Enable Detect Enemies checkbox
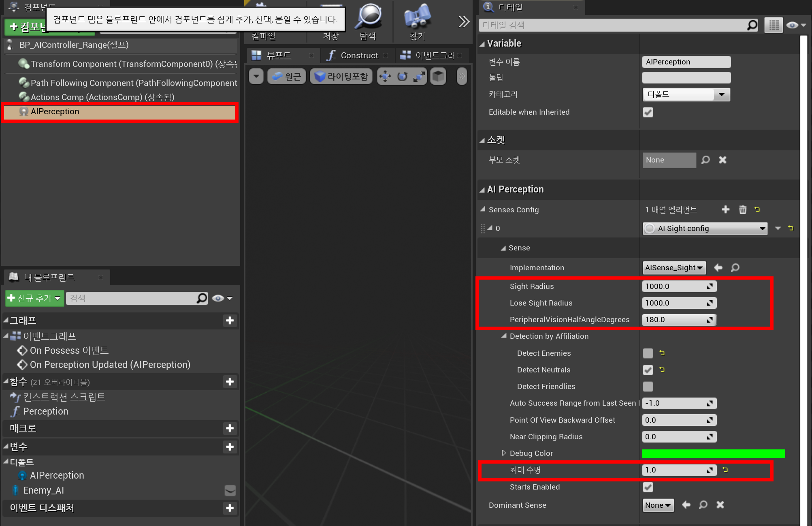 pyautogui.click(x=648, y=353)
